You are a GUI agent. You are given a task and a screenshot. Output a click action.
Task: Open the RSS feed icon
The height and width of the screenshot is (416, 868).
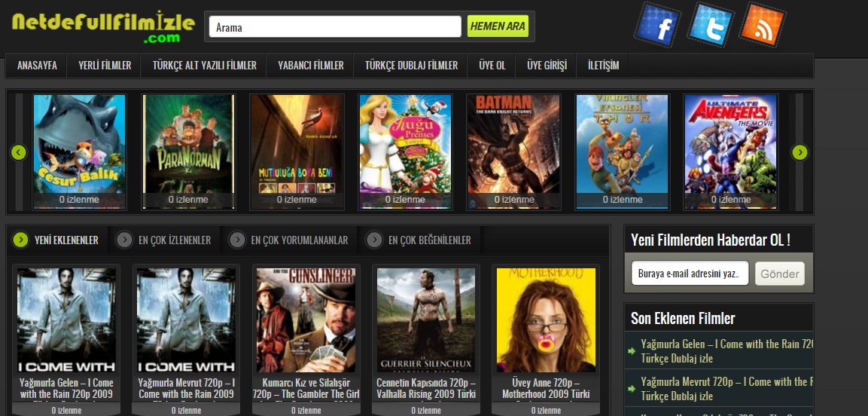(x=763, y=25)
